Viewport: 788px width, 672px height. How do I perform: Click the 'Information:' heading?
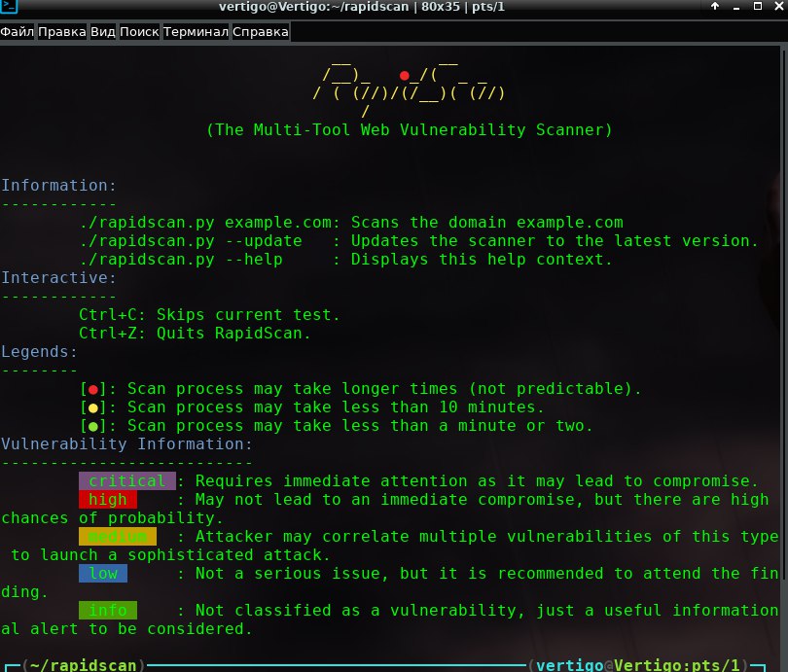coord(58,186)
